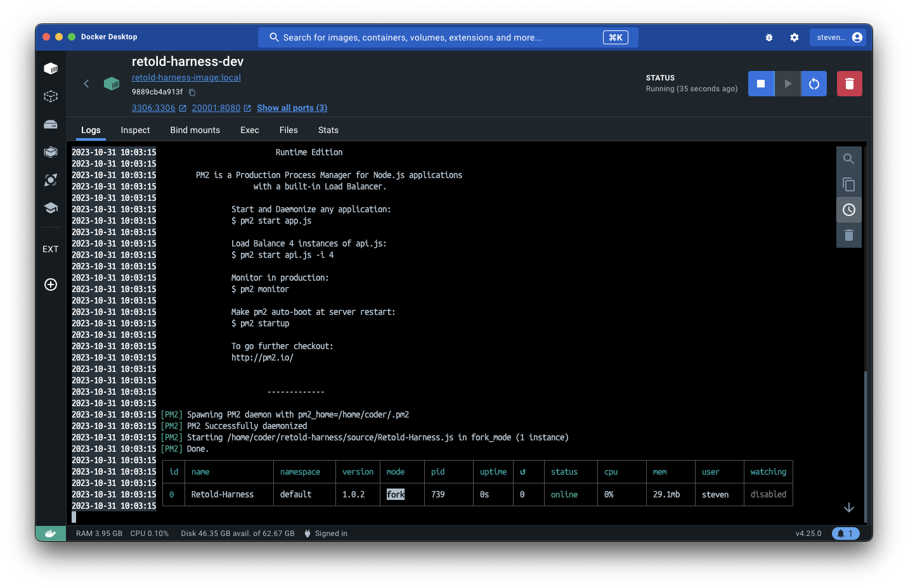Image resolution: width=908 pixels, height=588 pixels.
Task: Switch to Exec tab
Action: [x=250, y=130]
